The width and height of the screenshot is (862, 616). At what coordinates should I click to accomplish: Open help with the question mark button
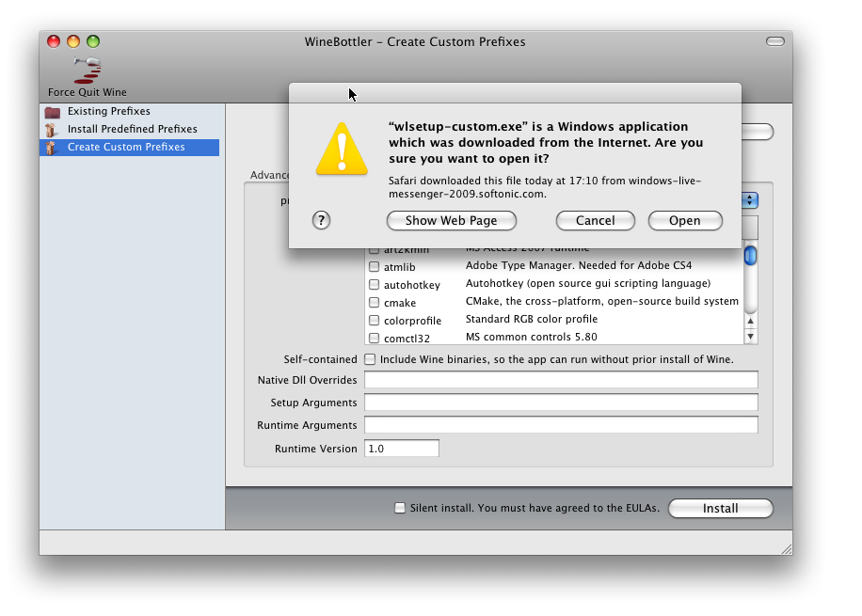(x=321, y=220)
